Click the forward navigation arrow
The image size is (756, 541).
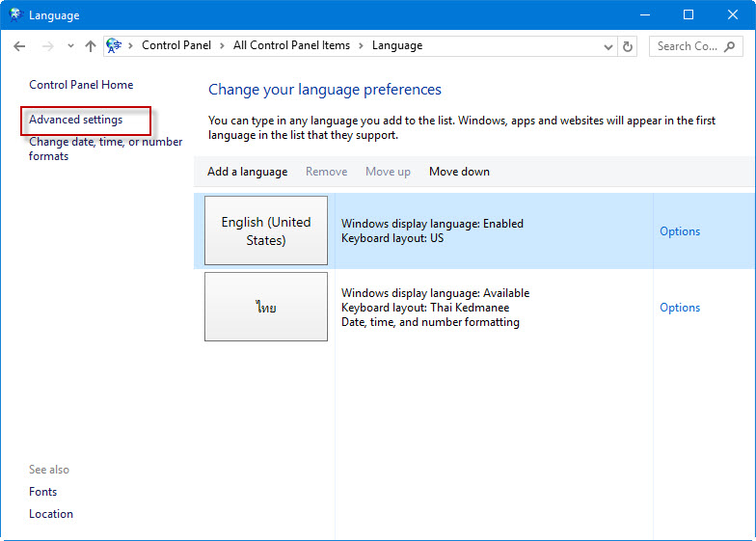pyautogui.click(x=48, y=46)
